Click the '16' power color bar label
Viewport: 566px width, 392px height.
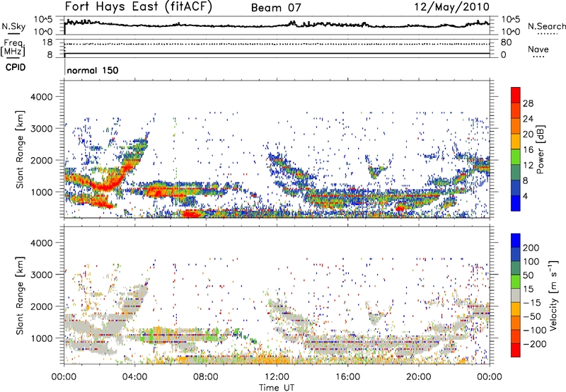click(528, 150)
